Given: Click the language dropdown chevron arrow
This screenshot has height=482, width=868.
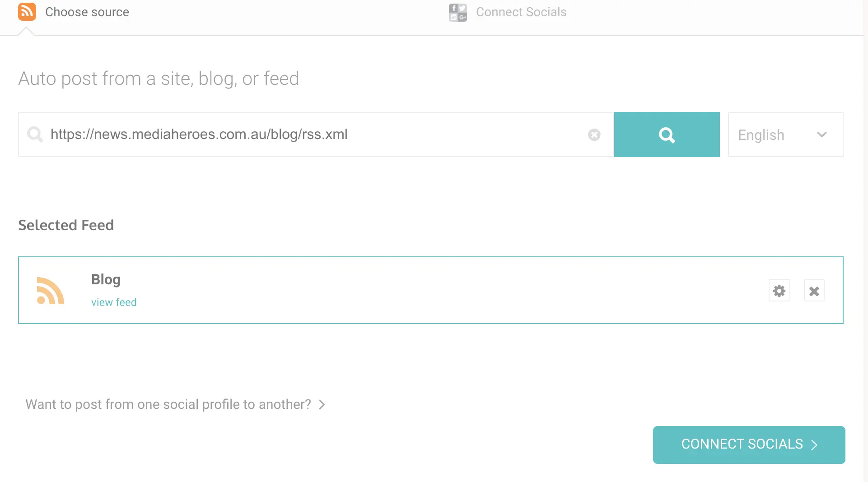Looking at the screenshot, I should pos(821,134).
